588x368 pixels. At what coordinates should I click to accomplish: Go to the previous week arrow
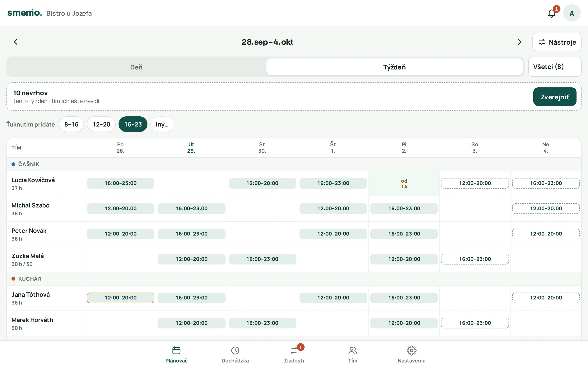(x=16, y=42)
